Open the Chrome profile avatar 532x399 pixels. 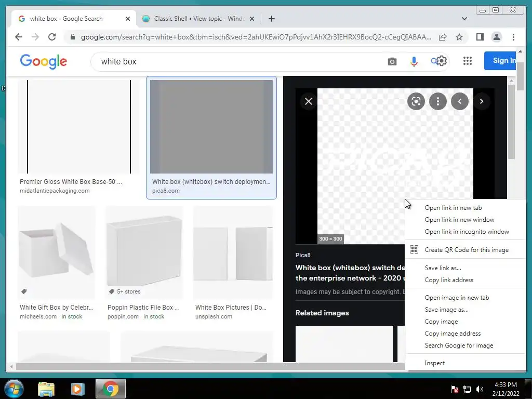click(x=496, y=37)
